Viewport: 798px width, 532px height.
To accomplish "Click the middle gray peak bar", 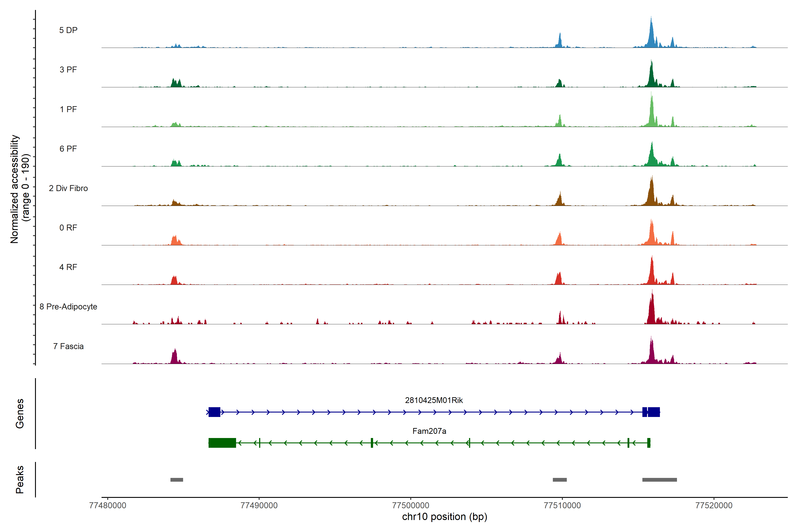I will coord(559,479).
